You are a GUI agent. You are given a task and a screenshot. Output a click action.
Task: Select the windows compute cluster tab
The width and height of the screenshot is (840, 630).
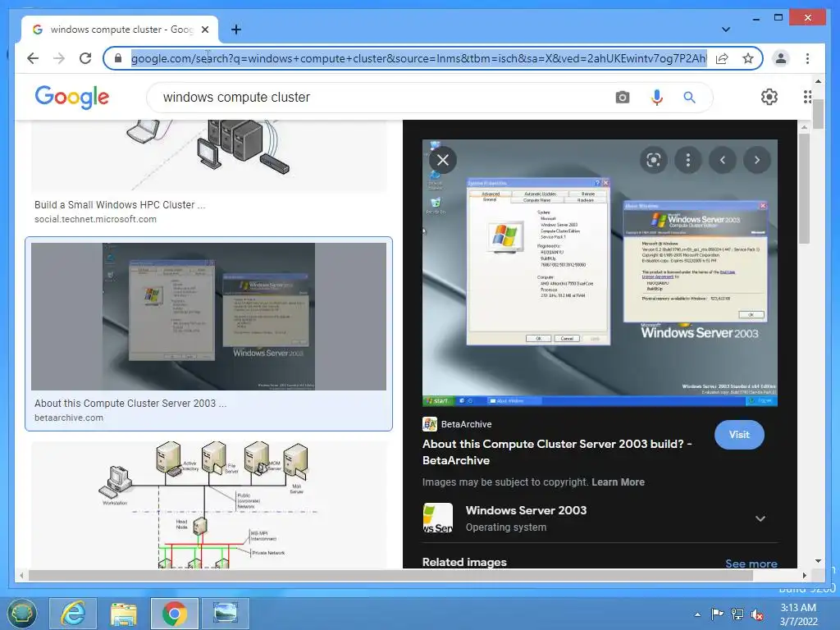click(x=120, y=30)
